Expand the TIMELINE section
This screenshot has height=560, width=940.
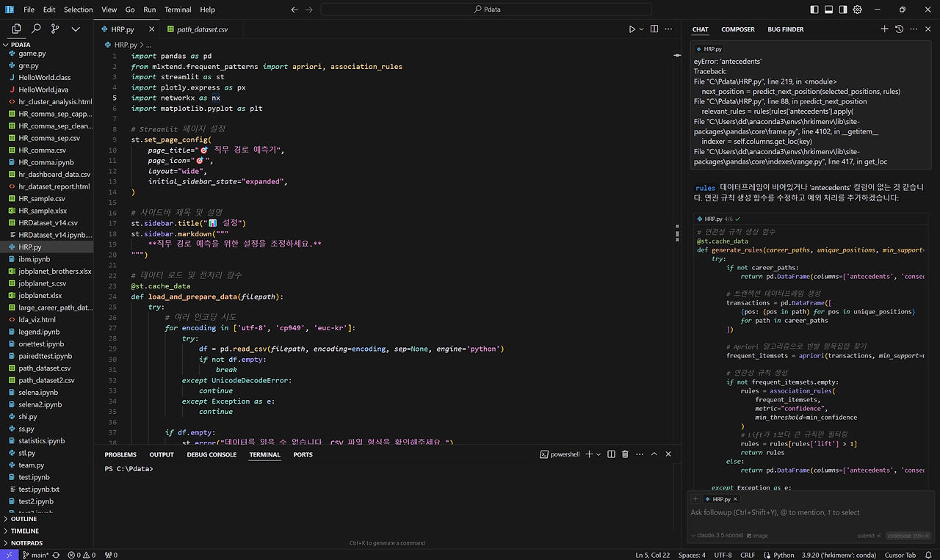click(47, 531)
